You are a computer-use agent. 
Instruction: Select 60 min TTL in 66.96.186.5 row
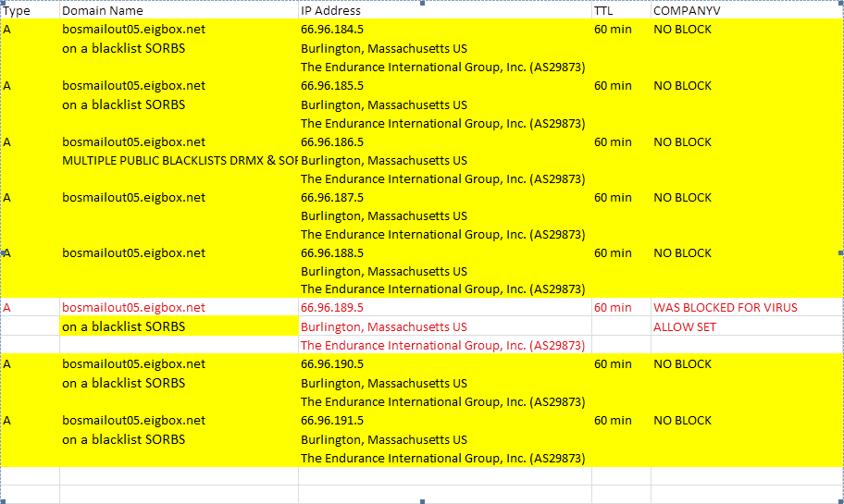click(621, 142)
